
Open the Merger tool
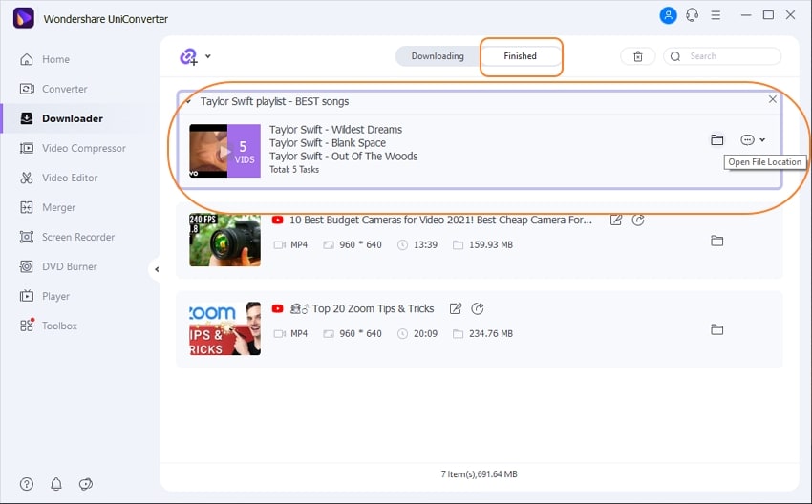47,207
